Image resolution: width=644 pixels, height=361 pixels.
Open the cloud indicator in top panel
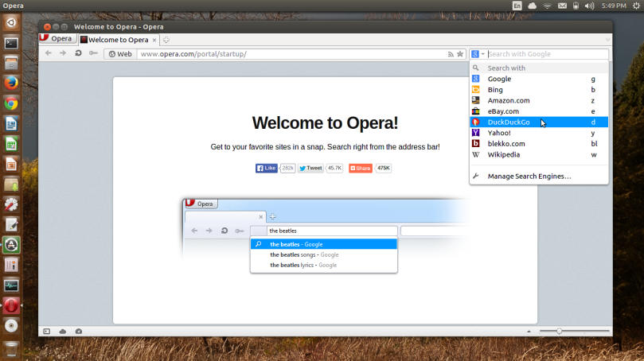[533, 6]
